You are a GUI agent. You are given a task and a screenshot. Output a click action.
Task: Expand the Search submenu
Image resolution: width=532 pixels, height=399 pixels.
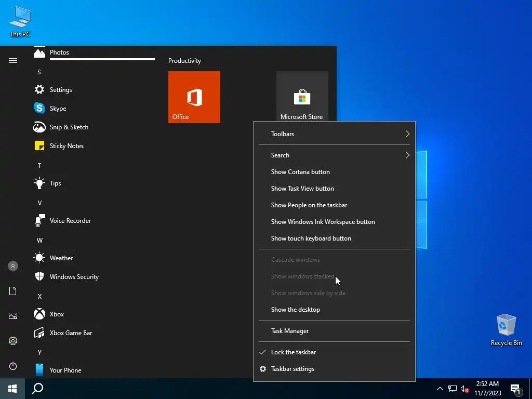(334, 155)
